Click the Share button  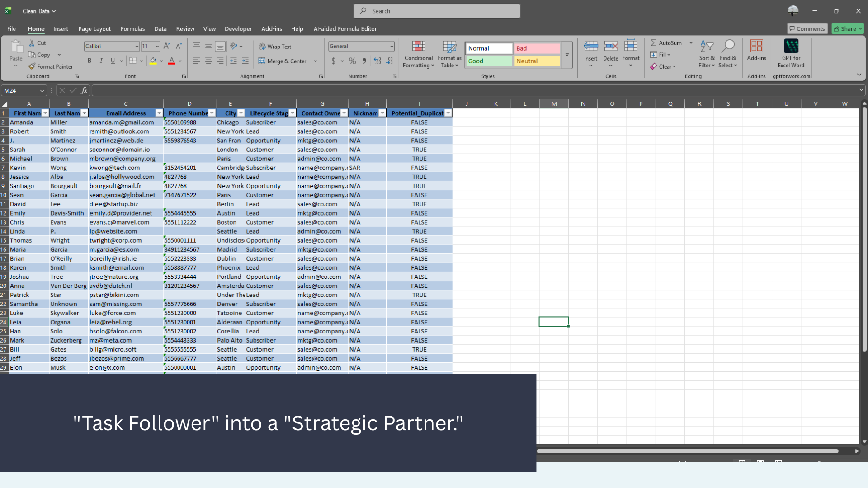847,29
